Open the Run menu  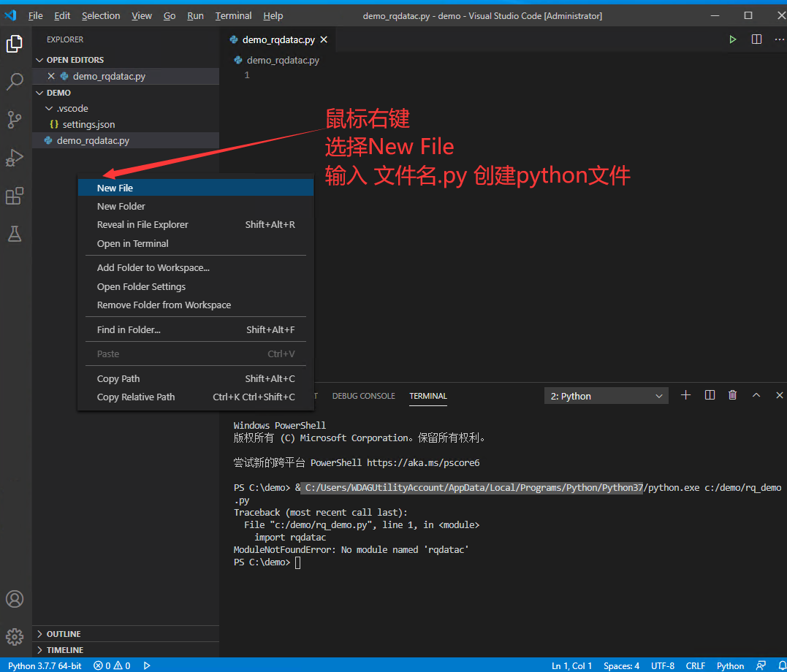point(195,15)
